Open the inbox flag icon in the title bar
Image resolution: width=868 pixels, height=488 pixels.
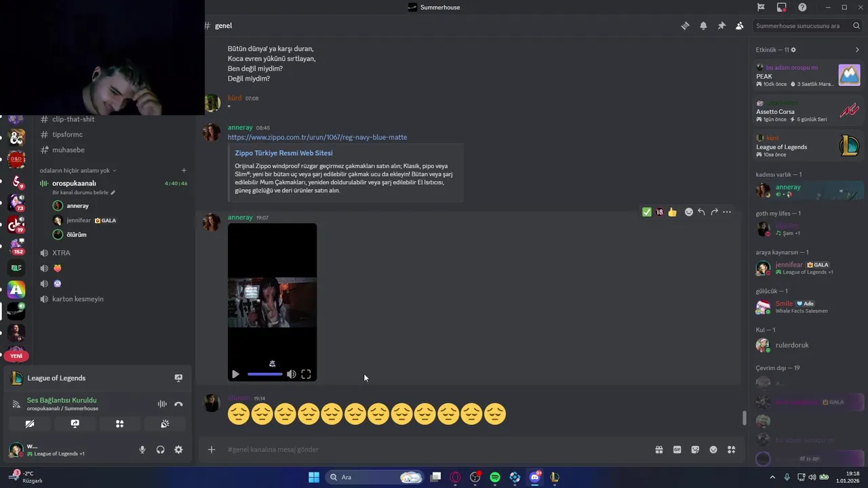click(x=761, y=7)
